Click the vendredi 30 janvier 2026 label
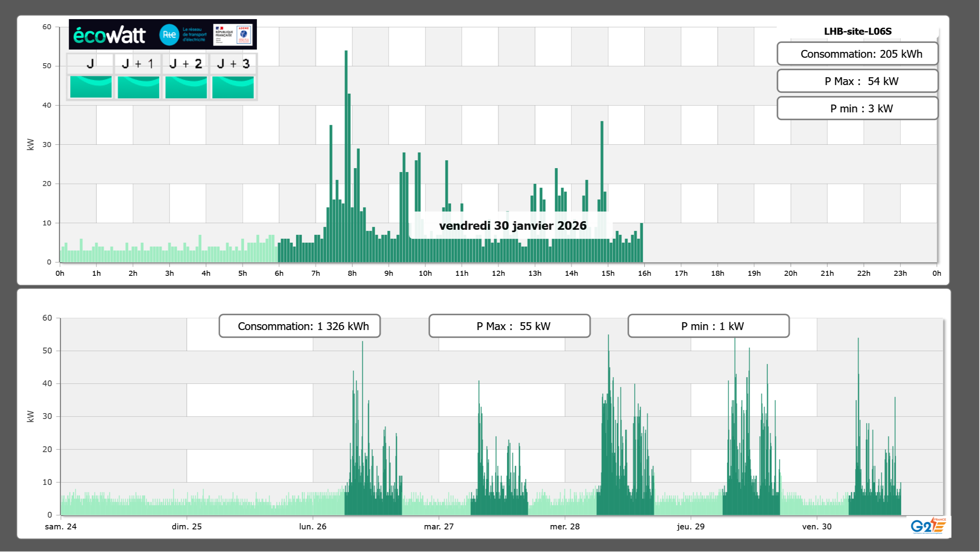This screenshot has height=552, width=980. pos(512,225)
